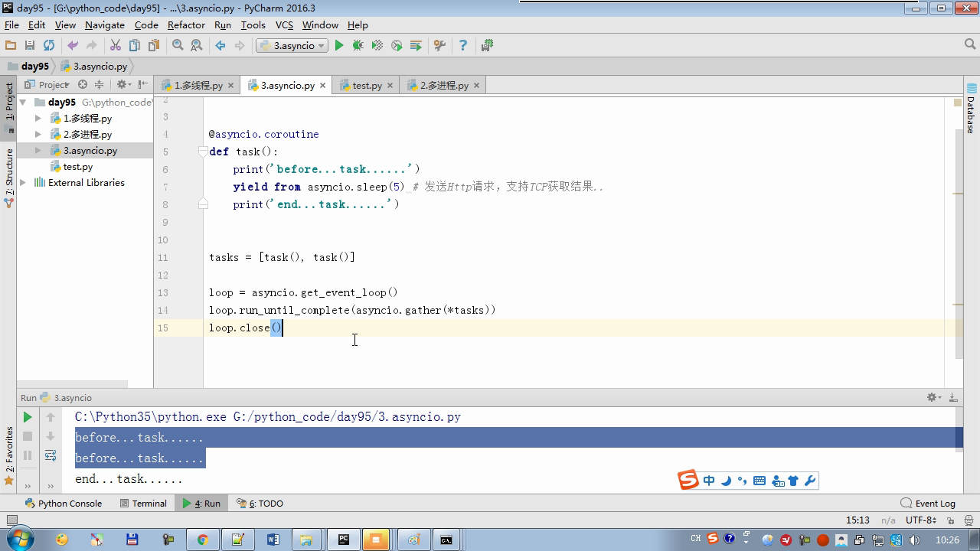This screenshot has height=551, width=980.
Task: Click the concurrency diagram toolbar icon
Action: coord(416,46)
